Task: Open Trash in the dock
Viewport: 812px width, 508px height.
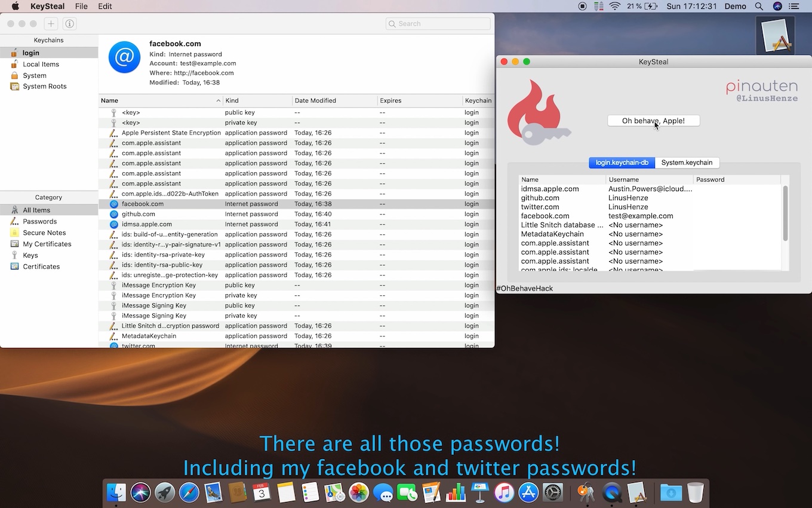Action: pos(696,492)
